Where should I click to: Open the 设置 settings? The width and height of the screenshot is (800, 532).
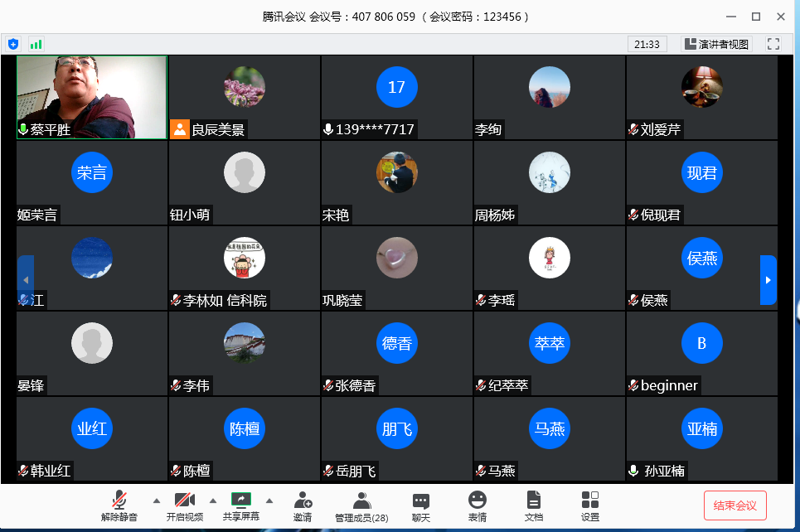point(589,505)
